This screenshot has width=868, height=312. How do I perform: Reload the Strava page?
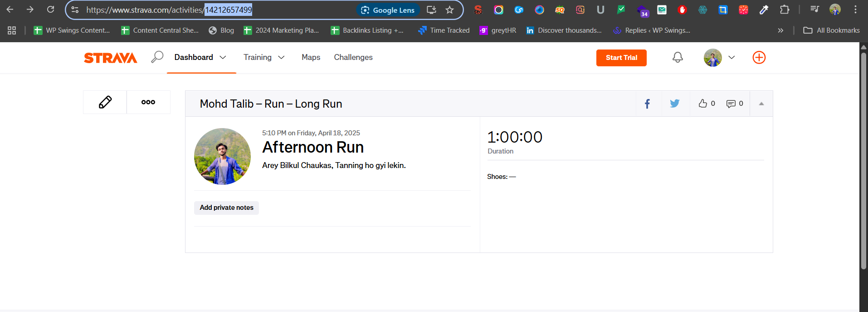pos(51,10)
